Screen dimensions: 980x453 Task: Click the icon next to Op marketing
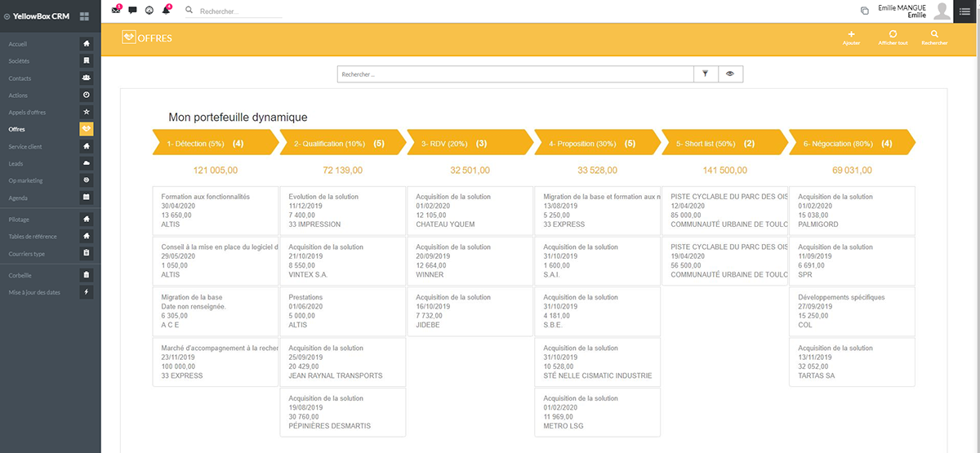pyautogui.click(x=87, y=180)
